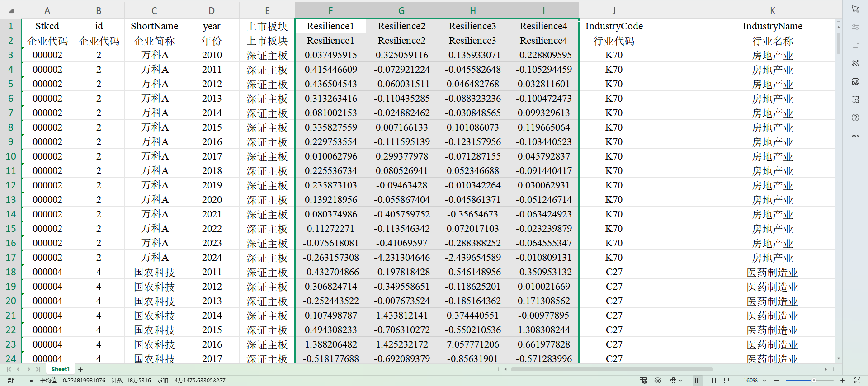
Task: Toggle eye protection mode icon
Action: (x=658, y=381)
